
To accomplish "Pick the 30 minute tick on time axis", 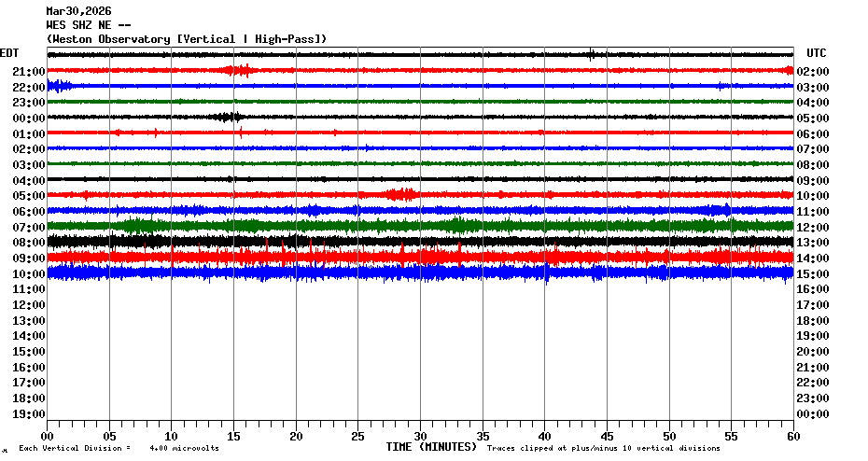I will click(420, 436).
